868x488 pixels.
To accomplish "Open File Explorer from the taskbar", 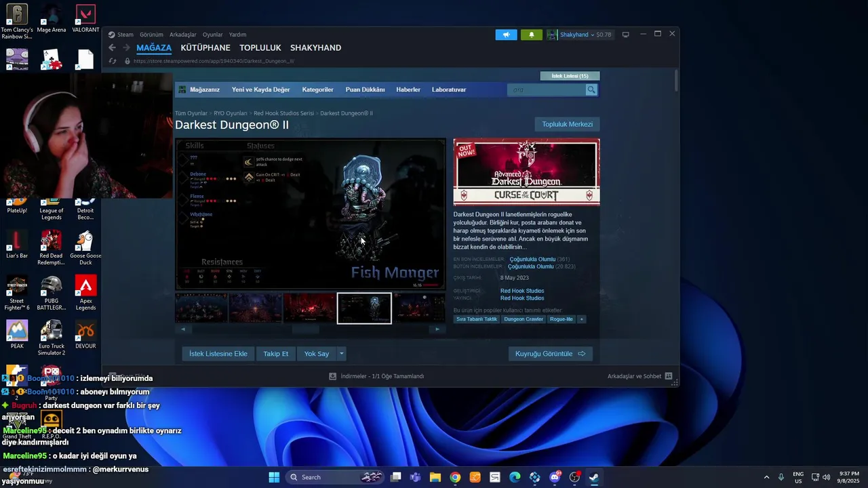I will coord(435,477).
